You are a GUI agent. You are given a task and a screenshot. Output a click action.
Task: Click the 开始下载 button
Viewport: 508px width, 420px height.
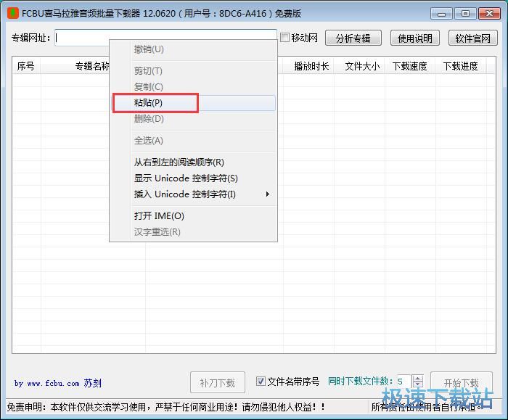pyautogui.click(x=461, y=382)
